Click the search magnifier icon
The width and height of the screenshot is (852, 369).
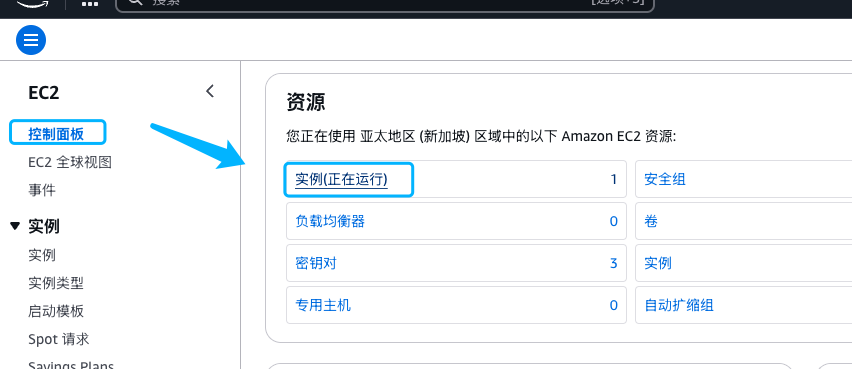pos(135,3)
